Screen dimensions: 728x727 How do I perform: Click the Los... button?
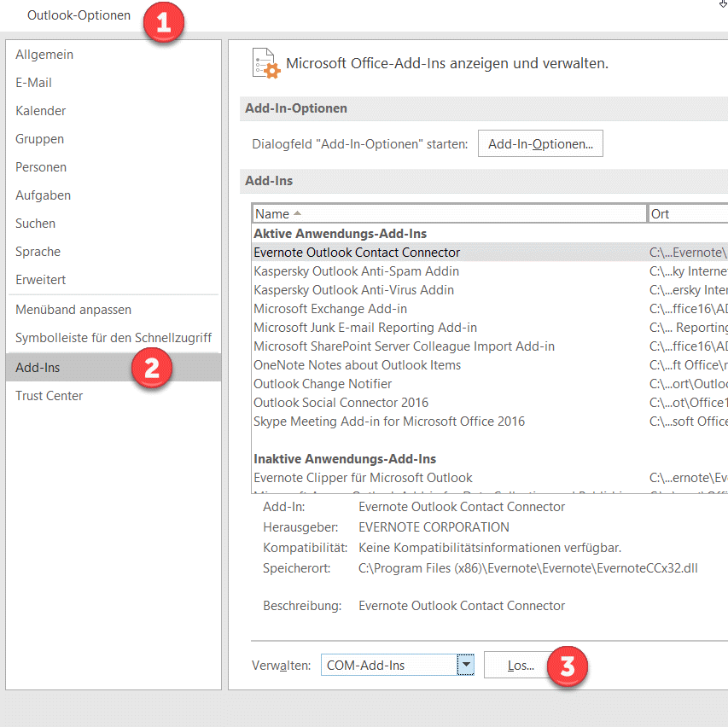pos(521,666)
